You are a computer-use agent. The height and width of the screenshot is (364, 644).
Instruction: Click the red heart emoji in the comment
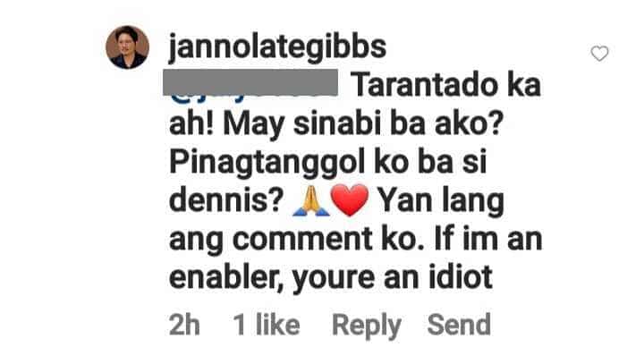[x=350, y=200]
